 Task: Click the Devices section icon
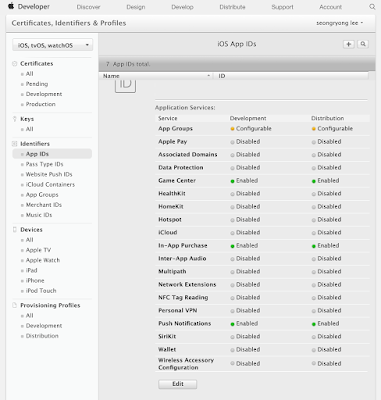[15, 229]
